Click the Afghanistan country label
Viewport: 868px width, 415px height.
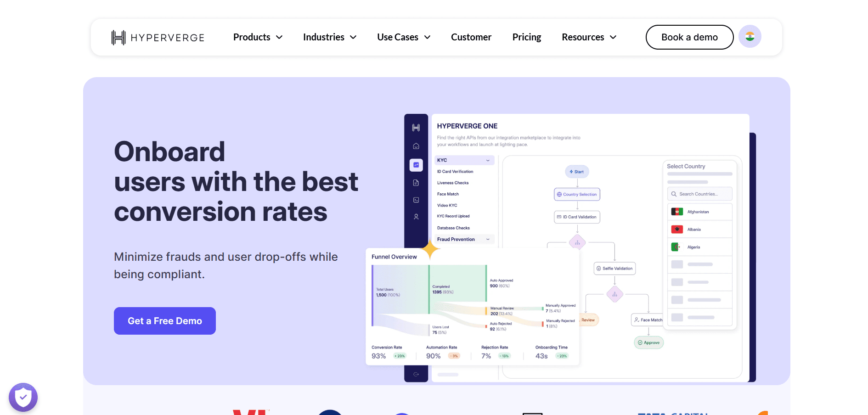(x=698, y=212)
